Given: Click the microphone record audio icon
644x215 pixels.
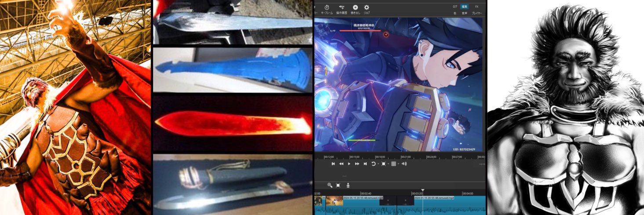Looking at the screenshot, I should tap(348, 185).
